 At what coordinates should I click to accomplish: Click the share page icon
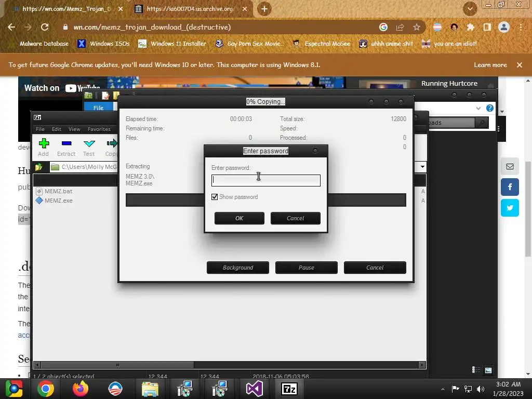(x=400, y=27)
